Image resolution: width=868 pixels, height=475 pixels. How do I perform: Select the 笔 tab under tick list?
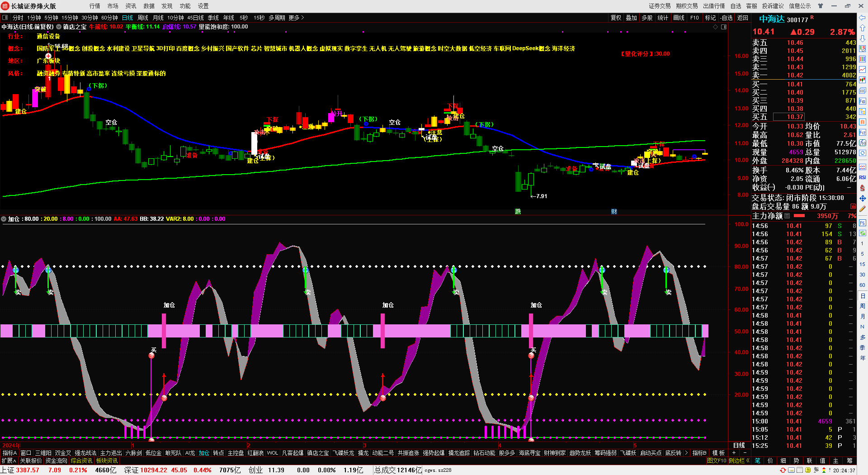[758, 461]
